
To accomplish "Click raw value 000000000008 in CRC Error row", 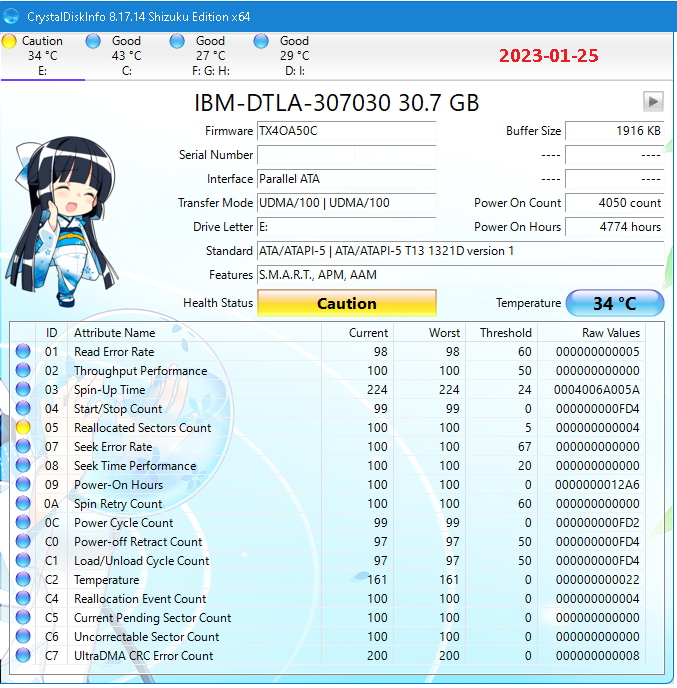I will pyautogui.click(x=598, y=656).
